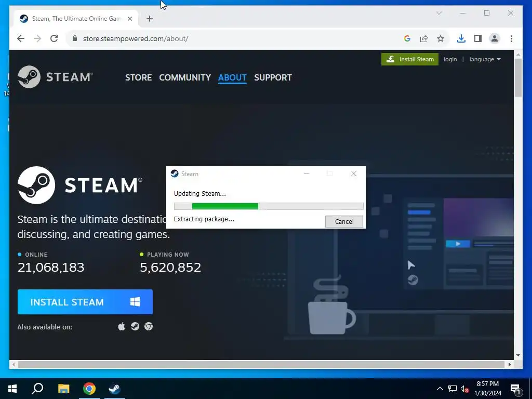Open the taskbar clock showing 8:57 PM
This screenshot has height=399, width=532.
tap(488, 389)
